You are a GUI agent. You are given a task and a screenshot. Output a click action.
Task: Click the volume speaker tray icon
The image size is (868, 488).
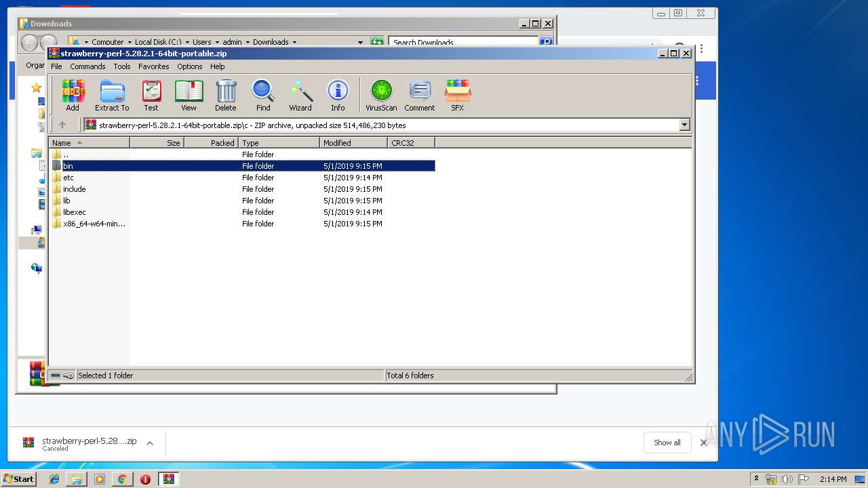coord(787,479)
